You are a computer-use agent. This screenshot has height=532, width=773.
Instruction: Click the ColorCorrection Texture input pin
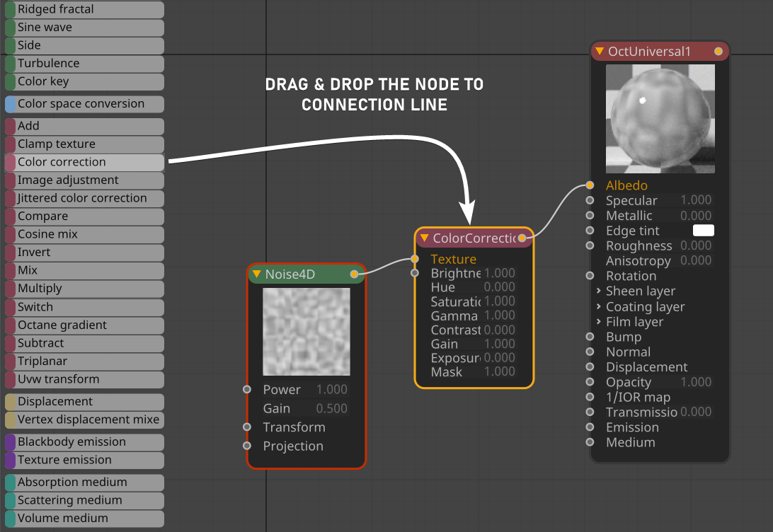pos(415,259)
